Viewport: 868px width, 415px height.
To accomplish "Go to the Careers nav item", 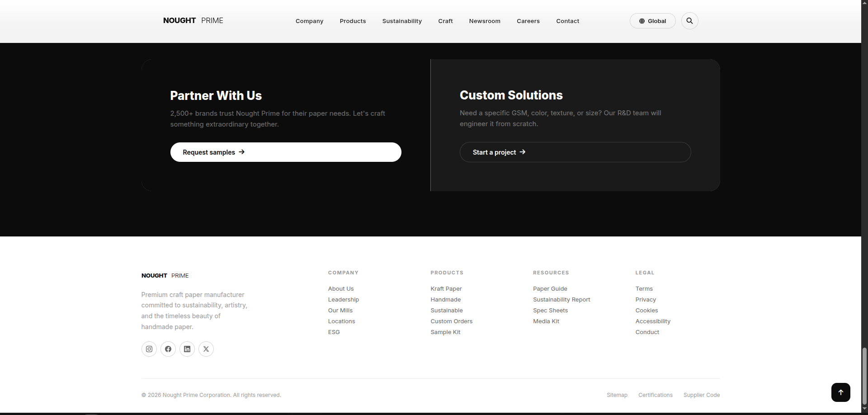I will (x=528, y=21).
